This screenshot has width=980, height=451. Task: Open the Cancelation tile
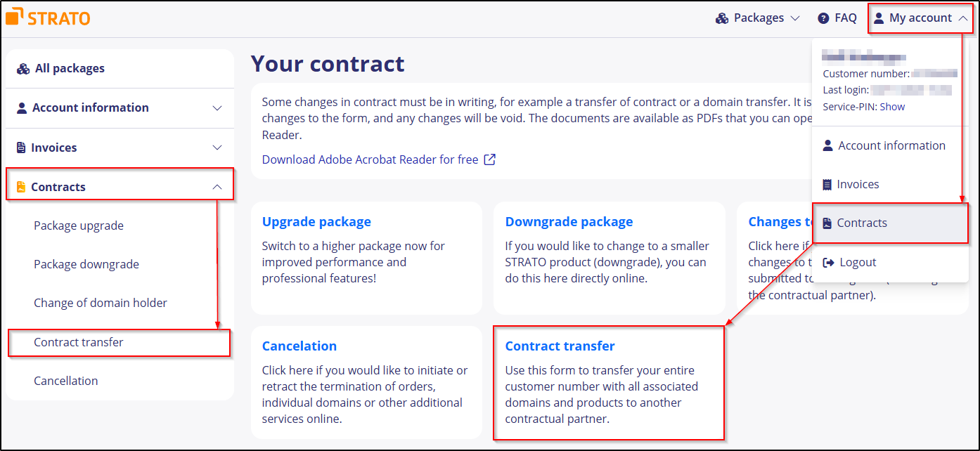tap(299, 346)
